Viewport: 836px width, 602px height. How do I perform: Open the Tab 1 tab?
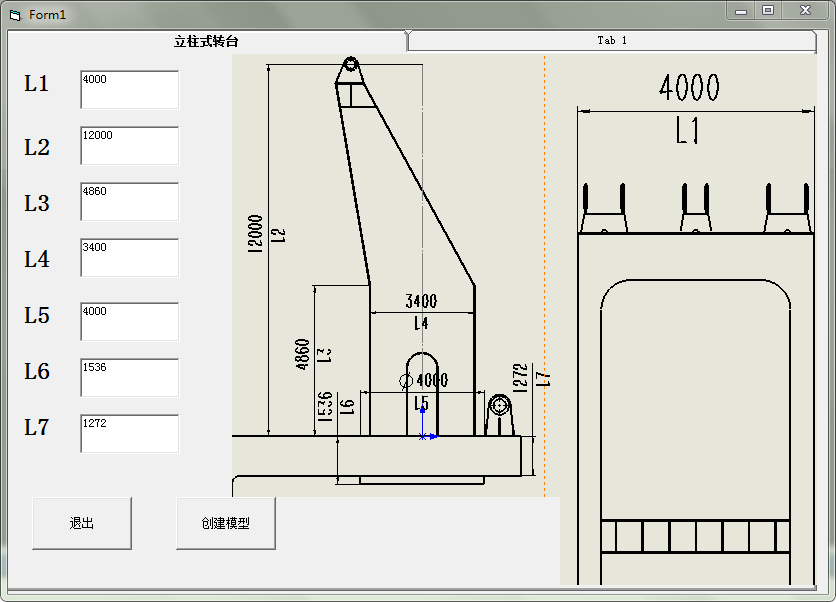tap(611, 41)
